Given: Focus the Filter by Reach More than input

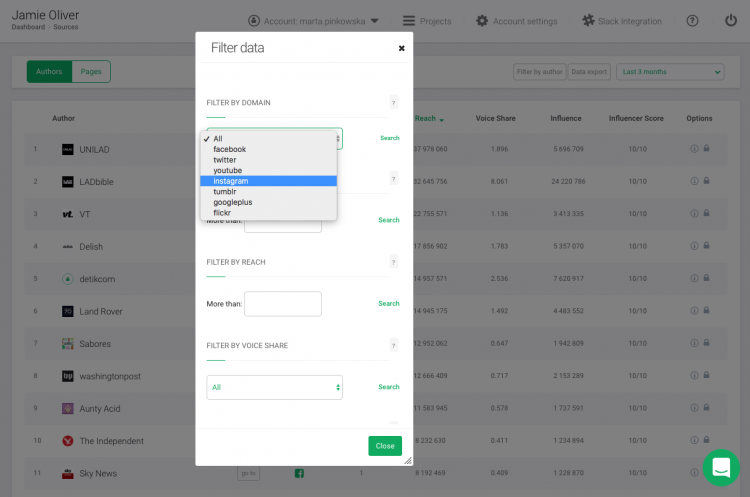Looking at the screenshot, I should (283, 304).
